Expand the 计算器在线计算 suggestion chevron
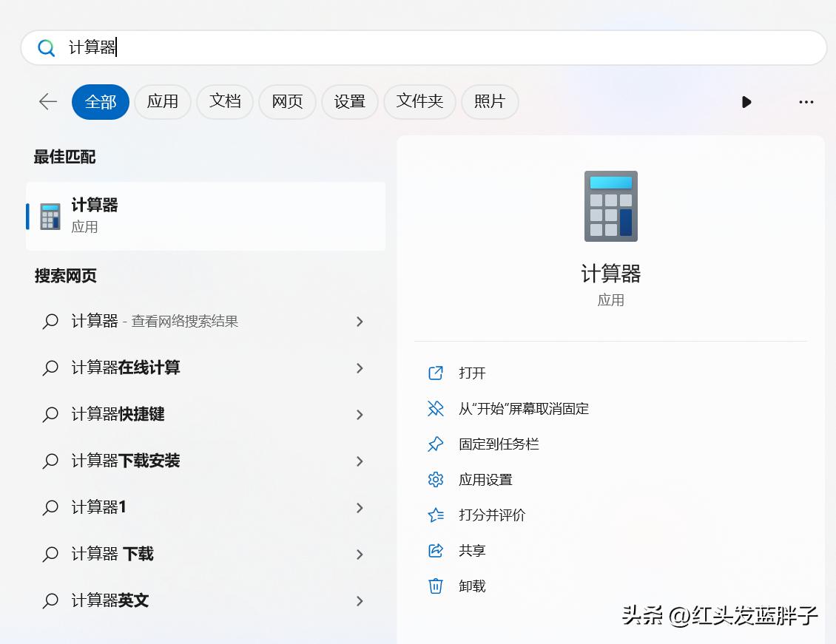The image size is (836, 644). point(360,368)
